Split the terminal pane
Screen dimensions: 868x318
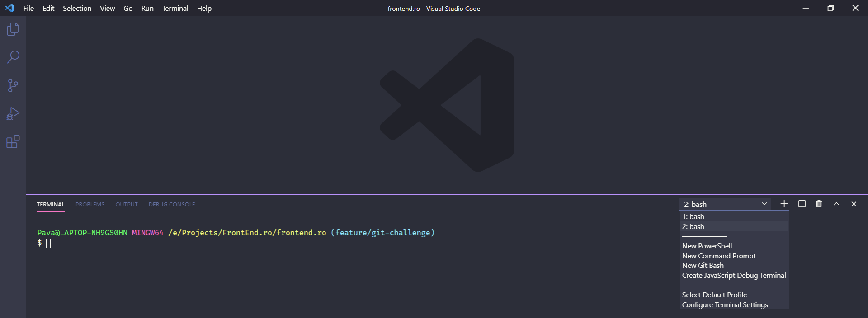[x=802, y=204]
